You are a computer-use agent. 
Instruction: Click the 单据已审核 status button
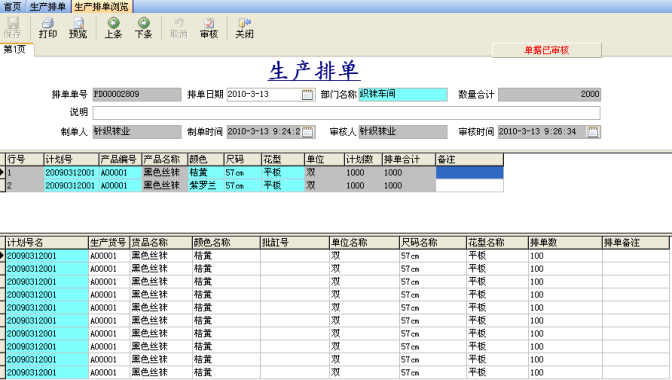pos(546,50)
